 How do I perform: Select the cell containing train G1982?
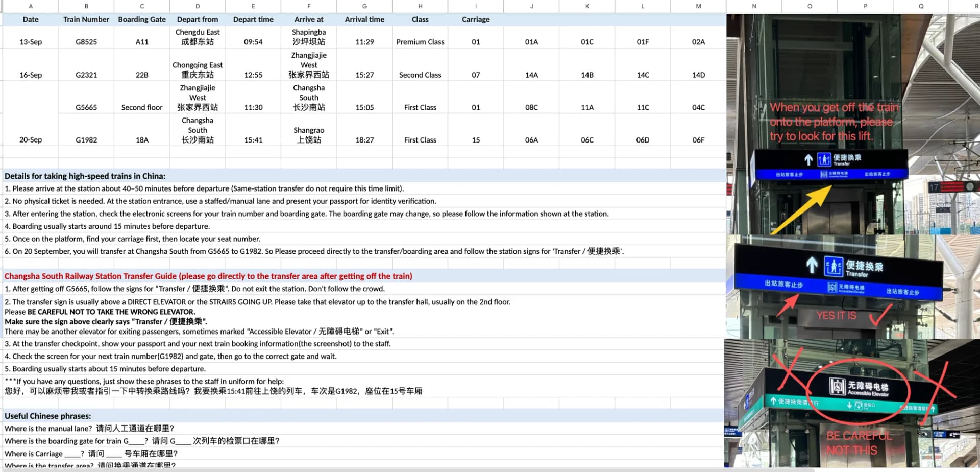(x=86, y=130)
